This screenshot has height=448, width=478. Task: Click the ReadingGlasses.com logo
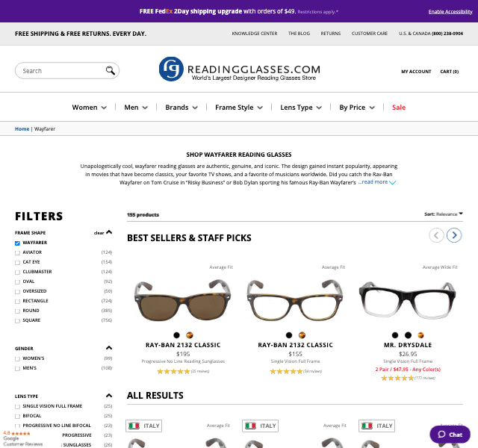239,69
